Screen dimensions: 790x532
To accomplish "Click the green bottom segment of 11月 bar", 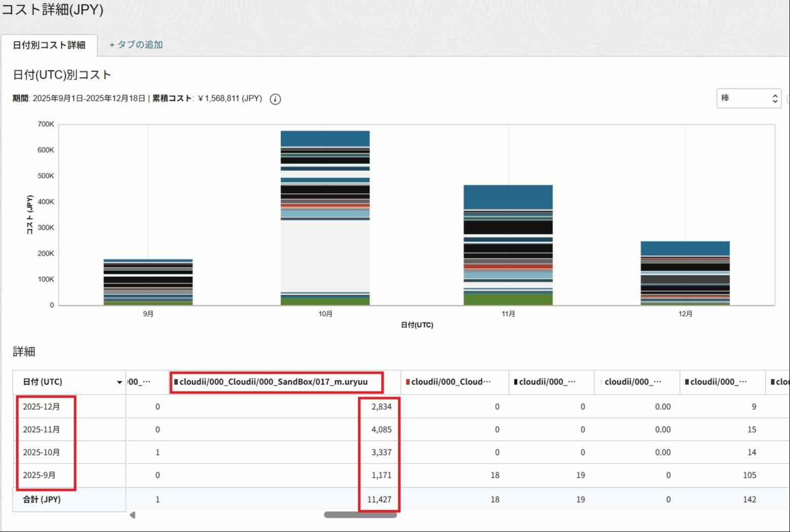I will 508,299.
